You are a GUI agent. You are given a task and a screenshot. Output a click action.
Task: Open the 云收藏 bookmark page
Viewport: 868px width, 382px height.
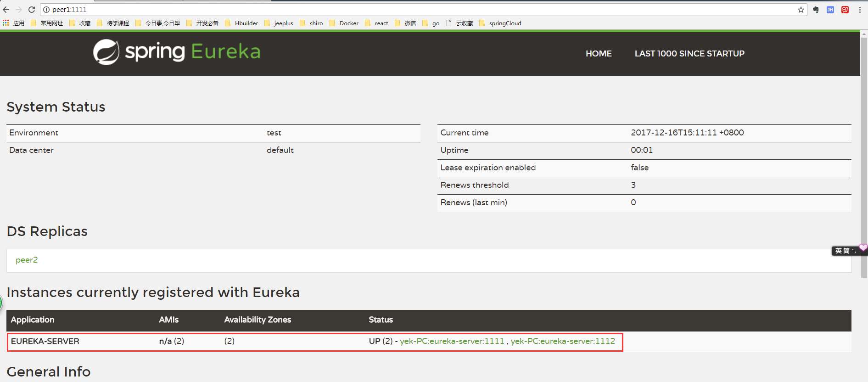tap(459, 23)
